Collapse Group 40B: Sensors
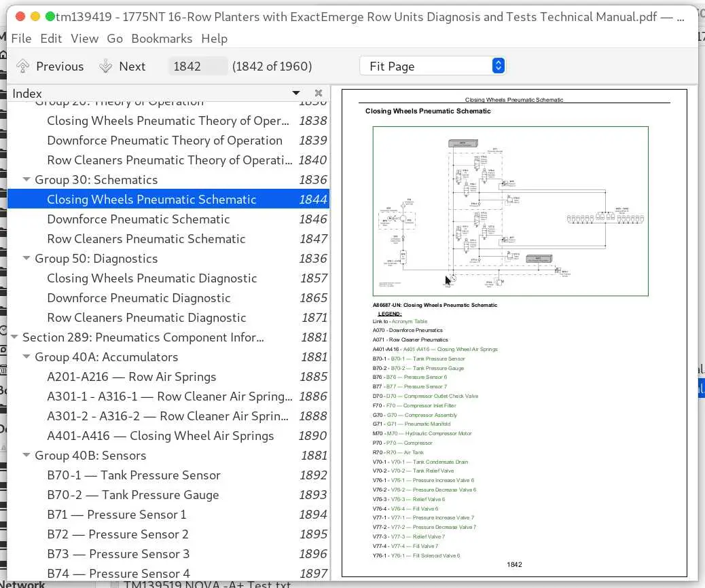705x588 pixels. [x=26, y=456]
